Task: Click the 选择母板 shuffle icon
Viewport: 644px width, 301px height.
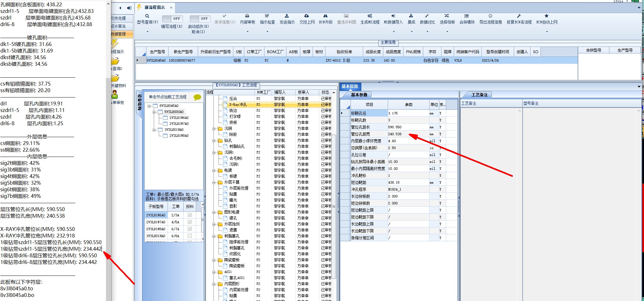Action: (x=447, y=16)
